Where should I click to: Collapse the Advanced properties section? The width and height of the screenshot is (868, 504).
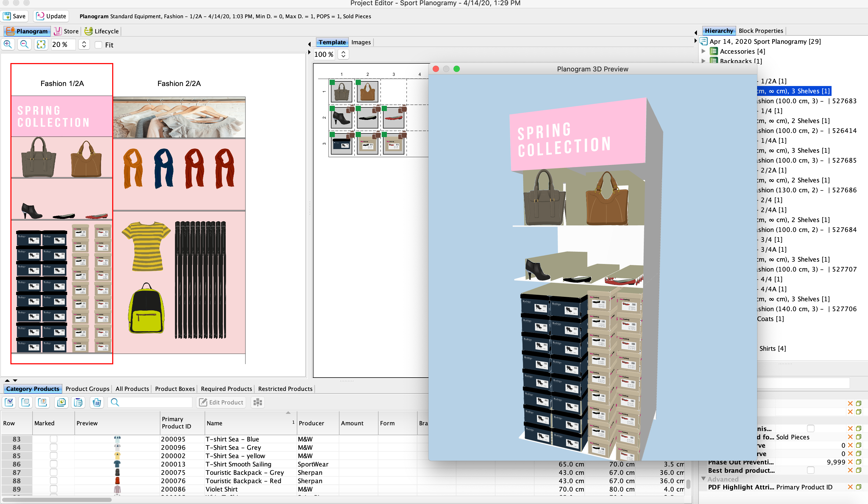coord(704,479)
